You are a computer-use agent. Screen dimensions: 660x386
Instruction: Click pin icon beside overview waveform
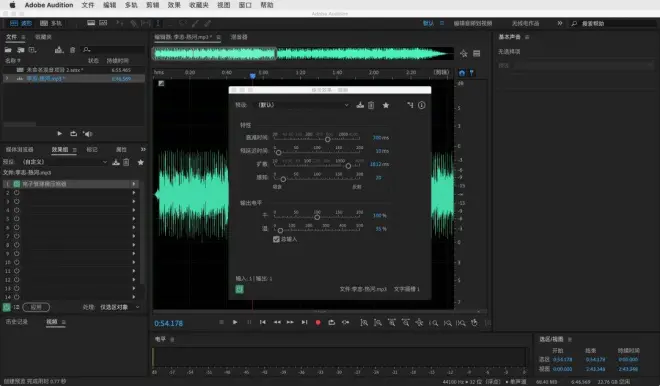pyautogui.click(x=464, y=53)
